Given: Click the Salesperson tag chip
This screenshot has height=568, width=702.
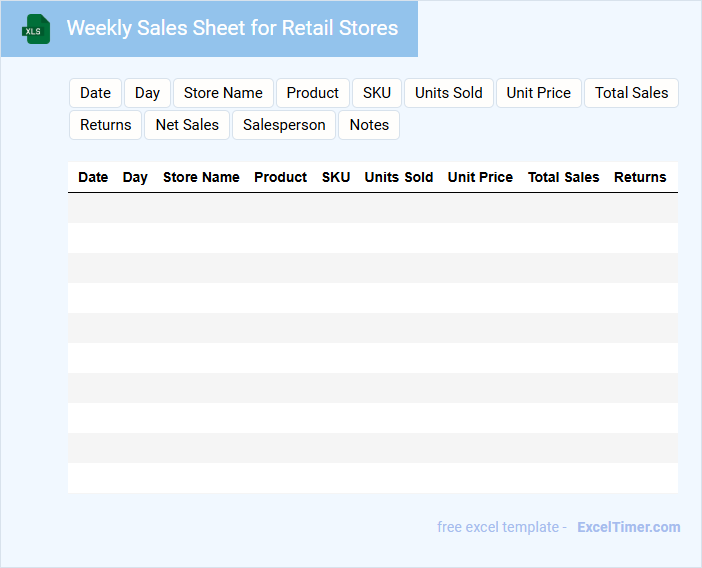Looking at the screenshot, I should point(284,125).
